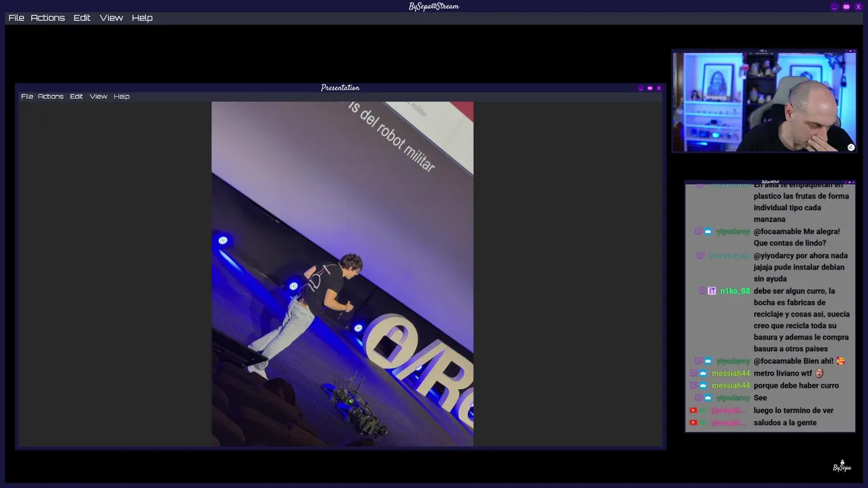This screenshot has width=868, height=488.
Task: Click the stage photo in Presentation window
Action: point(342,274)
